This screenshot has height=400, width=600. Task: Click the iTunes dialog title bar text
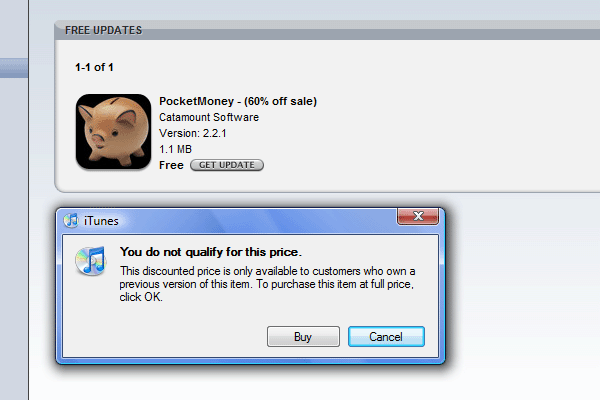coord(101,221)
